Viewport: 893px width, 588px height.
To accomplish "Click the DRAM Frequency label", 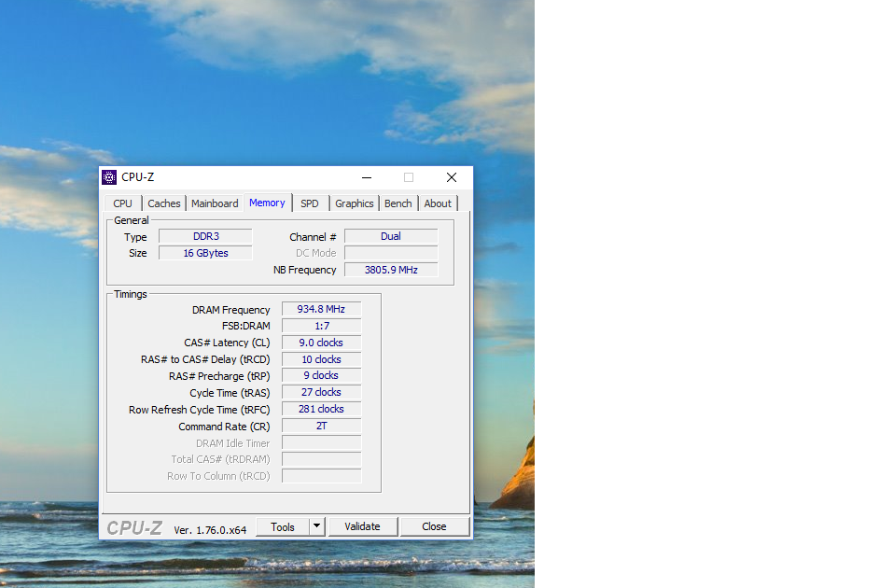I will coord(231,310).
